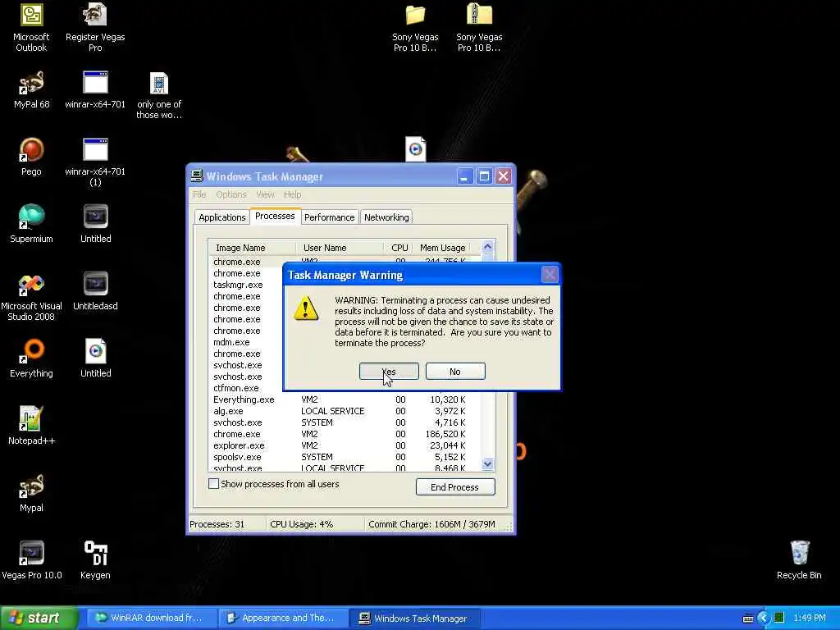Select the alg.exe process row
This screenshot has height=630, width=840.
click(x=345, y=411)
